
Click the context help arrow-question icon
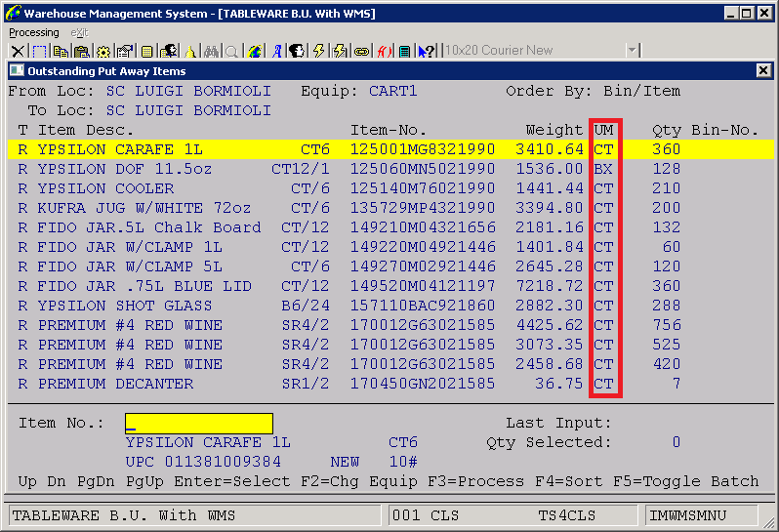[426, 51]
